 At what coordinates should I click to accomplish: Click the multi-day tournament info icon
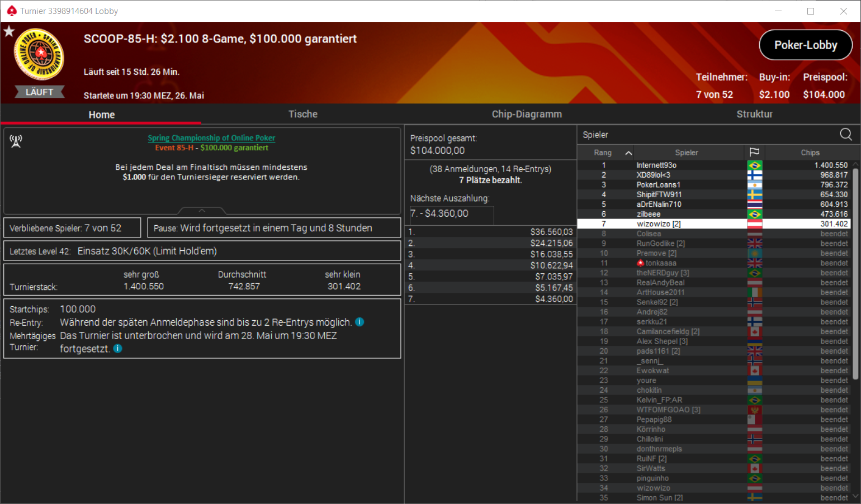point(117,348)
